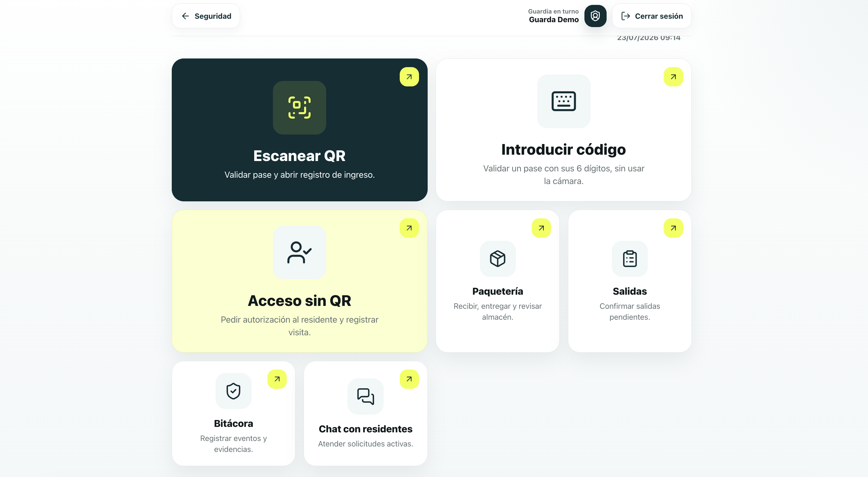Screen dimensions: 868x477
Task: Click the Guarda Demo name text
Action: (554, 20)
